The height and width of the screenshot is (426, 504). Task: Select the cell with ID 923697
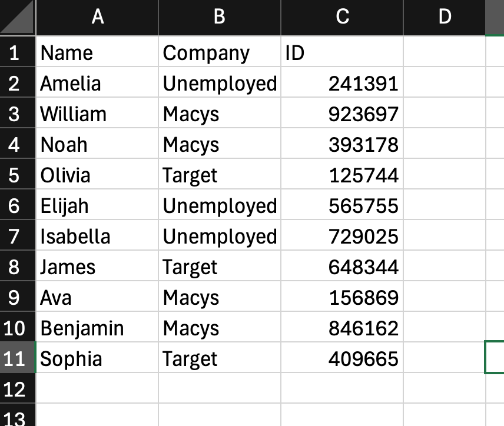click(341, 114)
